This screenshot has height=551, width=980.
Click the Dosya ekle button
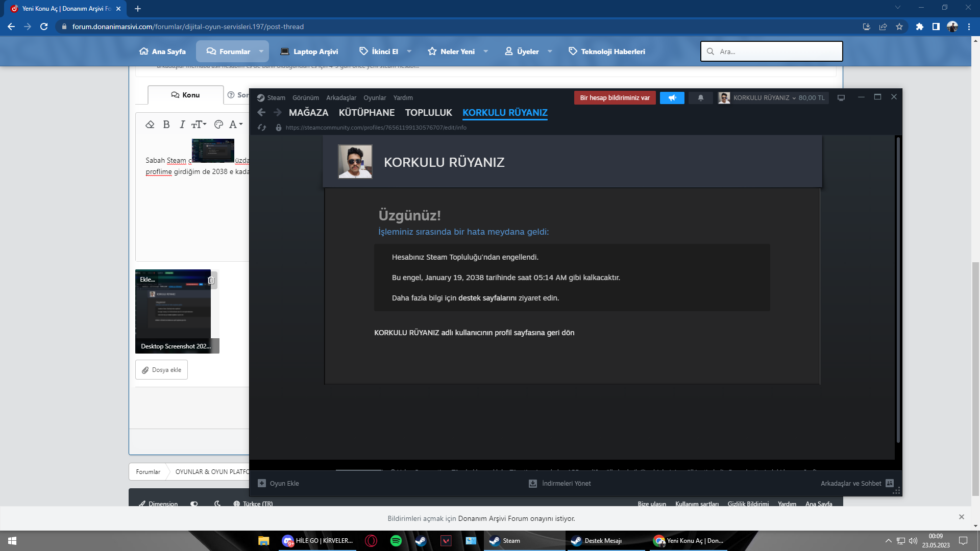coord(161,370)
